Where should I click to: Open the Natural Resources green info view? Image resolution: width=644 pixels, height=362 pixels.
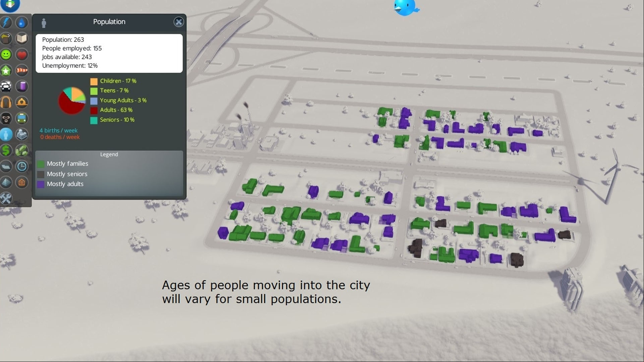(x=22, y=150)
